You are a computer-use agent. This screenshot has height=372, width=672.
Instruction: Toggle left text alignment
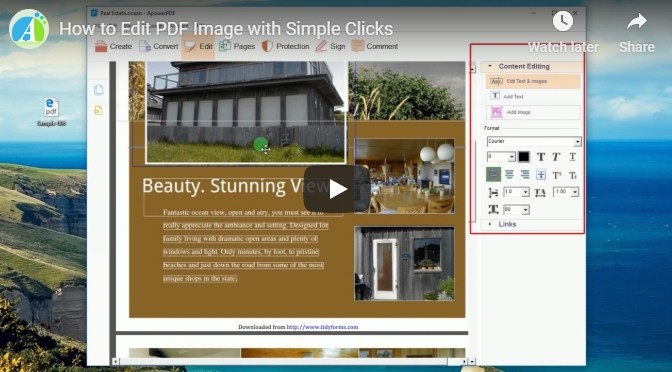493,174
